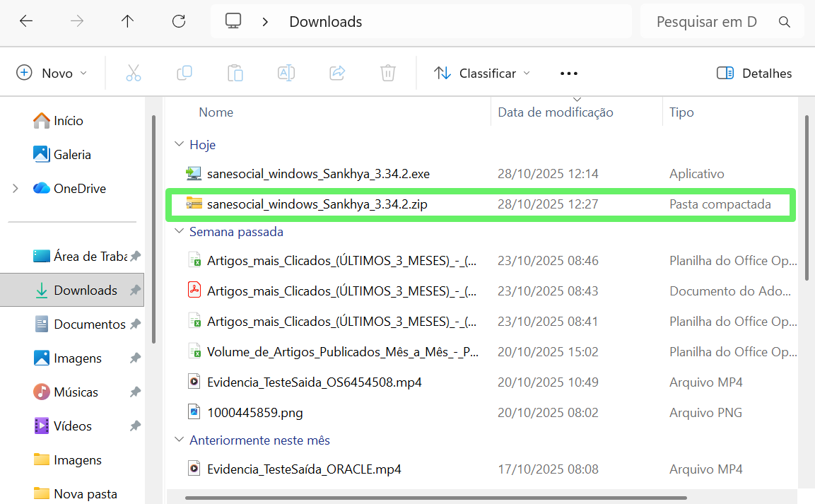The width and height of the screenshot is (815, 504).
Task: Open Galeria in the sidebar
Action: tap(62, 154)
